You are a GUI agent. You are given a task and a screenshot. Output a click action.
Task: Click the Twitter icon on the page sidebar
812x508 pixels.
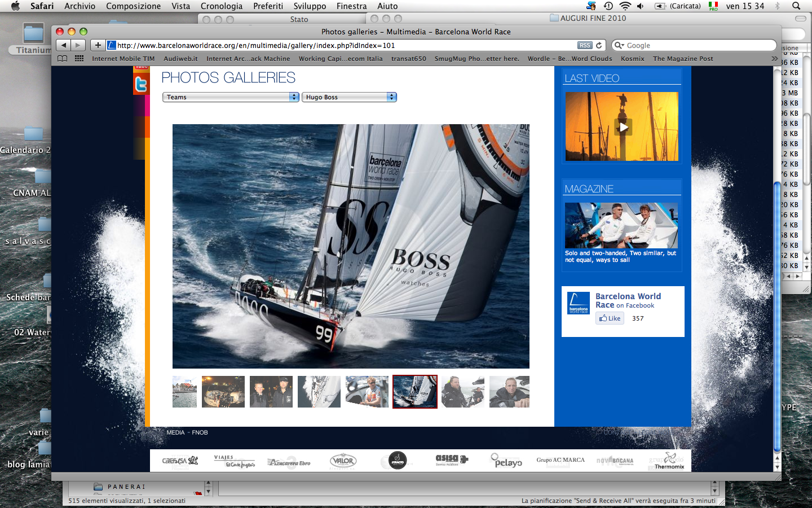pyautogui.click(x=141, y=85)
